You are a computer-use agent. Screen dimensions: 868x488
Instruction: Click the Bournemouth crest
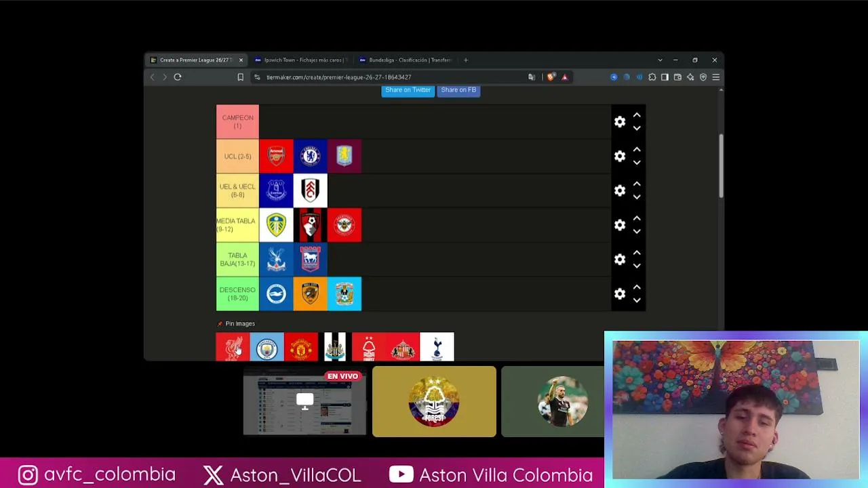(x=311, y=225)
